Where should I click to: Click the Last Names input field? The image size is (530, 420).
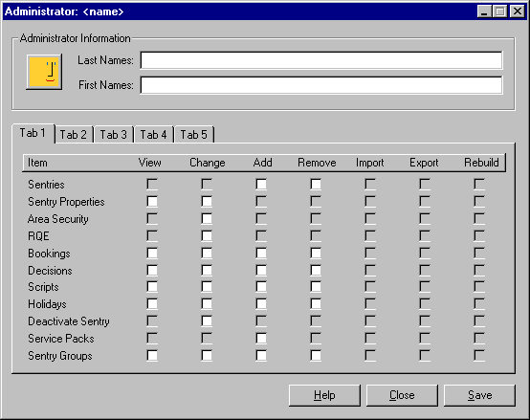pyautogui.click(x=321, y=60)
